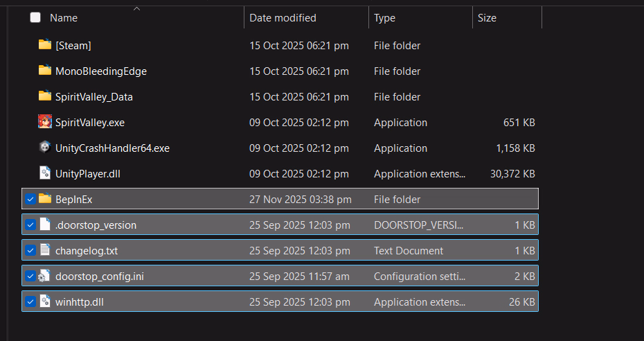
Task: Sort by the Type column header
Action: pos(384,18)
